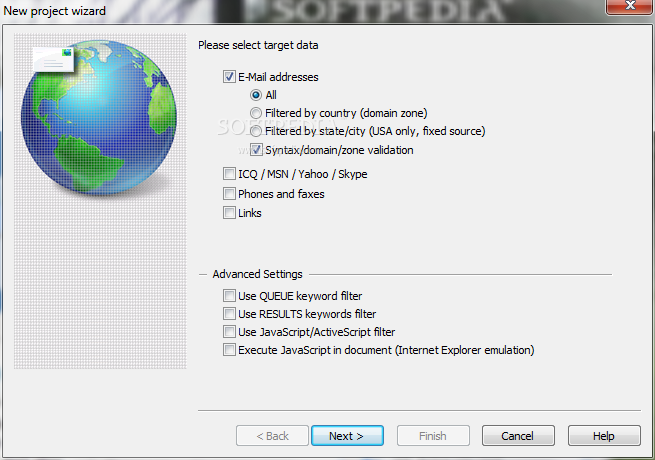Check Use JavaScript/ActiveScript filter
The height and width of the screenshot is (460, 655).
point(229,332)
